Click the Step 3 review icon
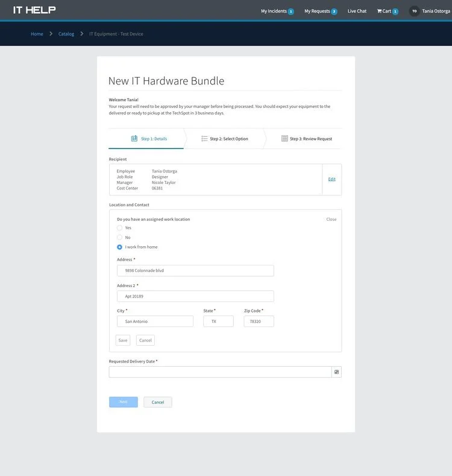Image resolution: width=452 pixels, height=476 pixels. coord(284,138)
